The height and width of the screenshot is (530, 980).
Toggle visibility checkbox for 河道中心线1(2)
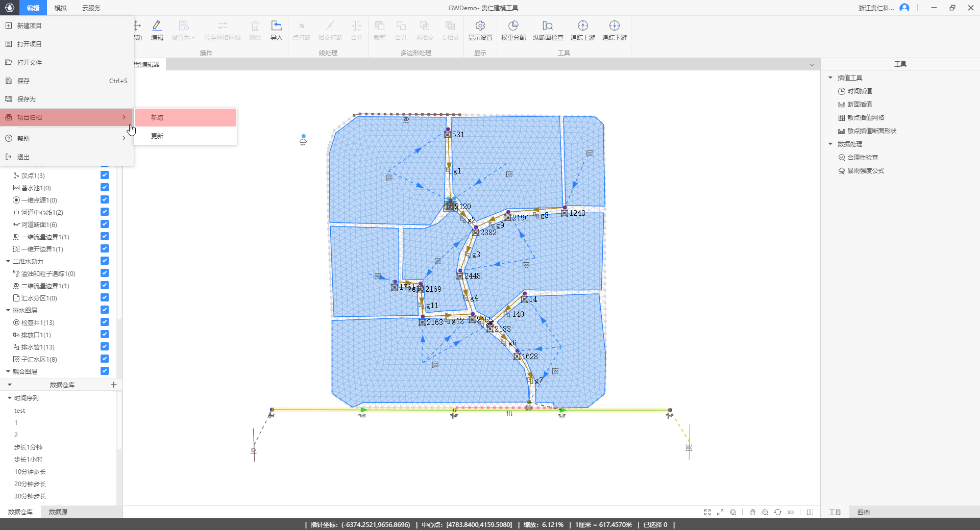[x=105, y=212]
